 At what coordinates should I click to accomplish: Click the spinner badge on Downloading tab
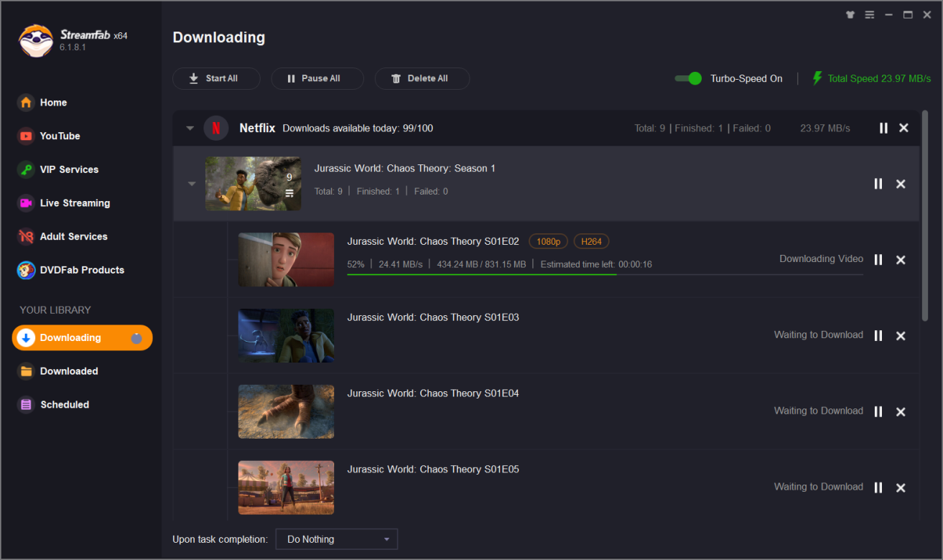pos(136,338)
